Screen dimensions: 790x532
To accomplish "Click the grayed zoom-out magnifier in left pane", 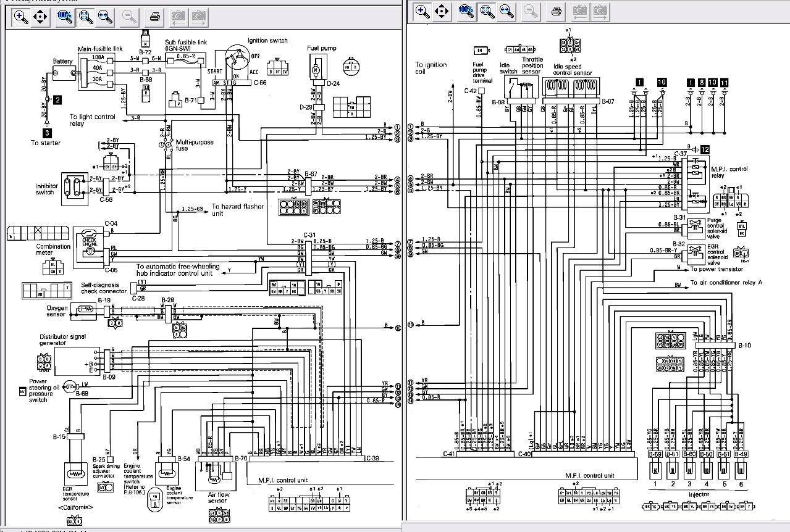I will [x=130, y=17].
